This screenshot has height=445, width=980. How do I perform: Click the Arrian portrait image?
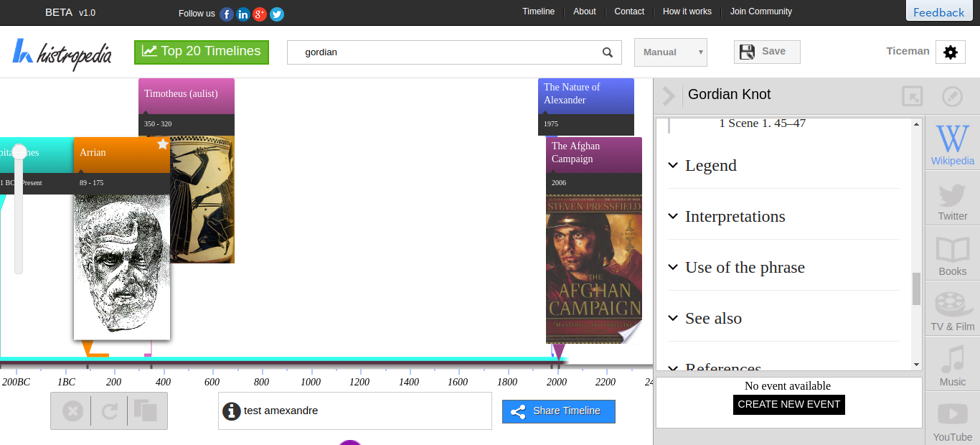coord(122,266)
